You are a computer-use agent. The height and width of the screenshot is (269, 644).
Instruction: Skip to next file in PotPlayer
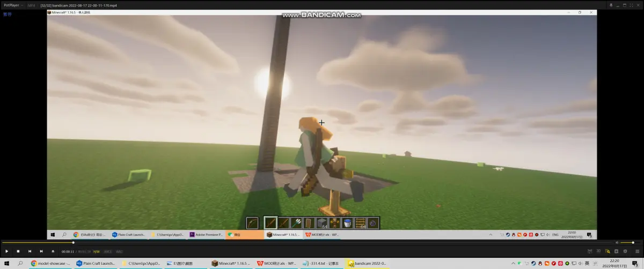41,251
